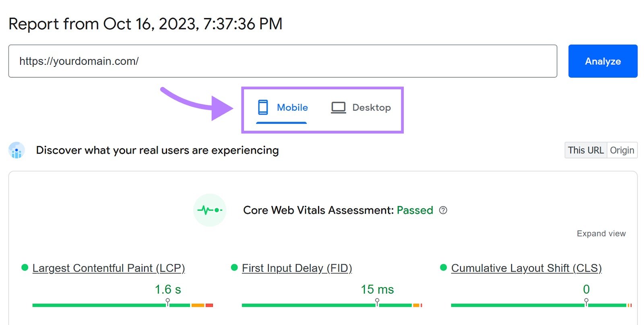Click the Desktop laptop icon
This screenshot has height=325, width=644.
coord(339,107)
